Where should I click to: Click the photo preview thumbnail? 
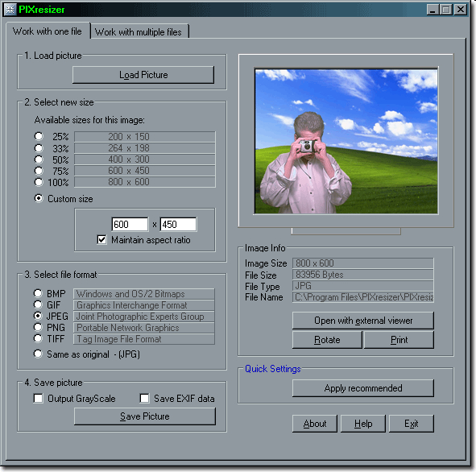click(346, 141)
